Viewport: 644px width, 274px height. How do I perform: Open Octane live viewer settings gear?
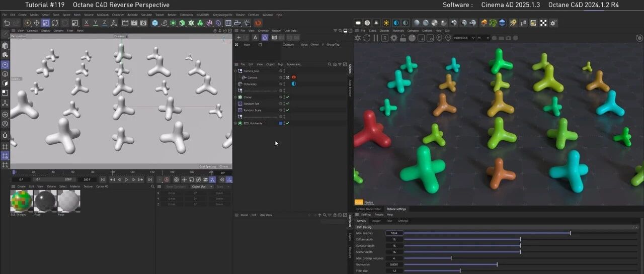pyautogui.click(x=394, y=38)
